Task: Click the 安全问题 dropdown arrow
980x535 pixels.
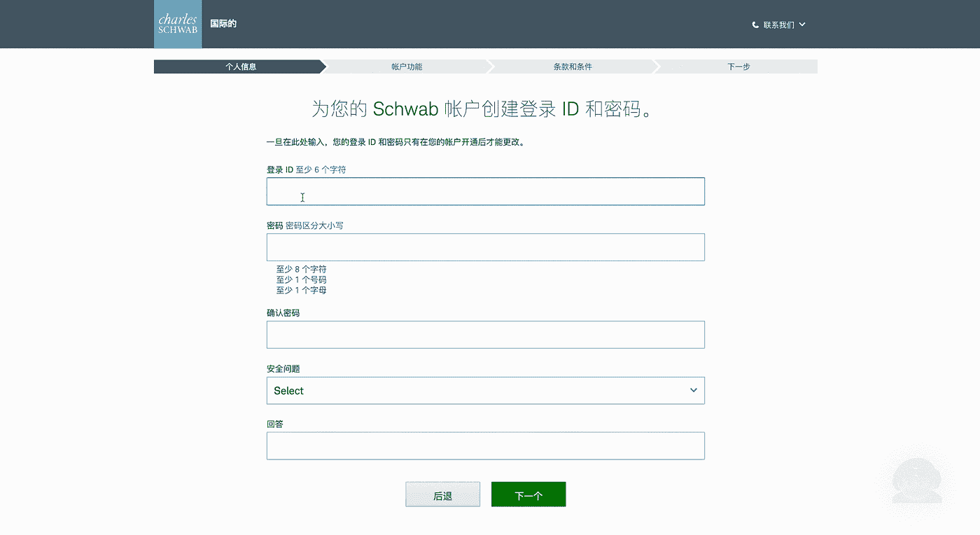Action: (693, 390)
